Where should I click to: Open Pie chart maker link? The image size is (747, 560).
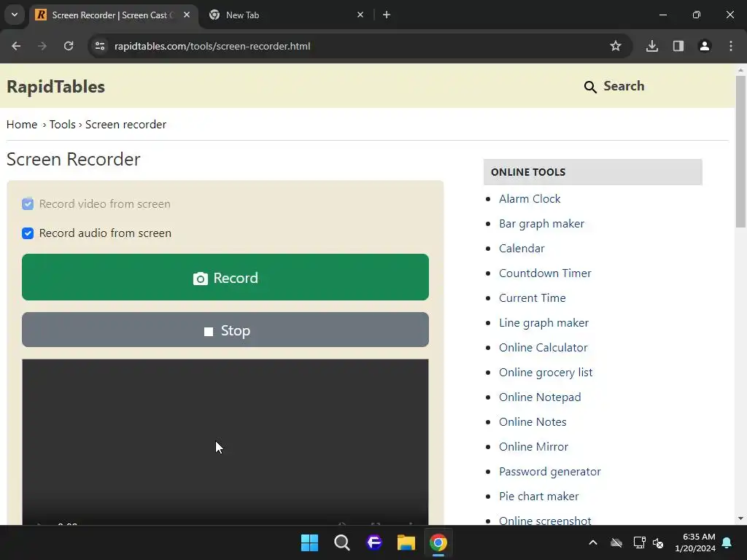tap(539, 496)
